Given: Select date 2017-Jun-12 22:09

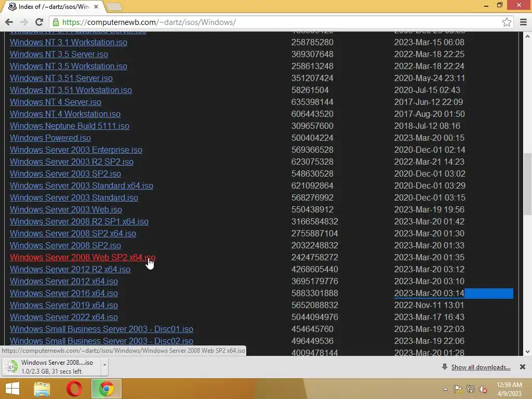Looking at the screenshot, I should pos(429,102).
